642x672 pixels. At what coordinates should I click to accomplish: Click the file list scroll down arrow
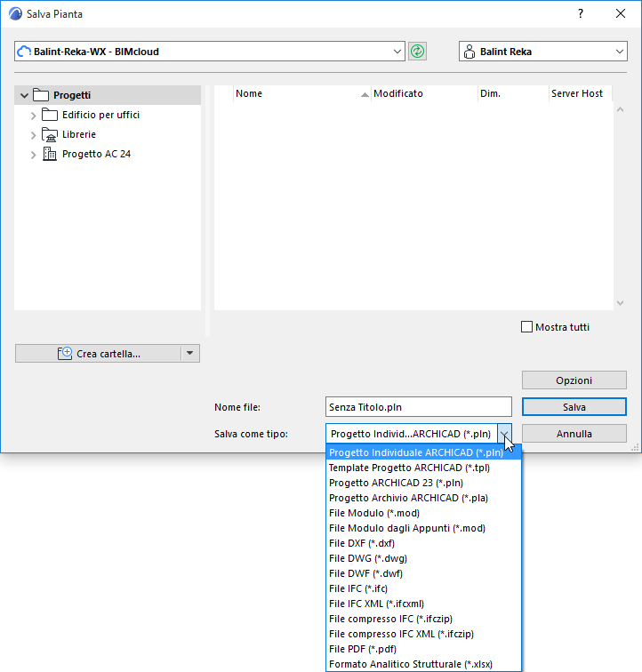point(620,303)
